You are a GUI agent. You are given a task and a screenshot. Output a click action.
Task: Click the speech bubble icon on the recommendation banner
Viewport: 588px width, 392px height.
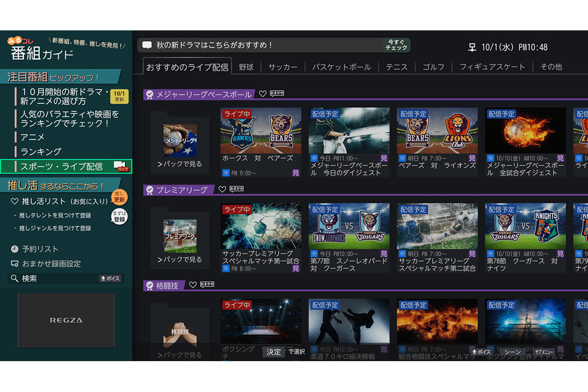click(146, 44)
